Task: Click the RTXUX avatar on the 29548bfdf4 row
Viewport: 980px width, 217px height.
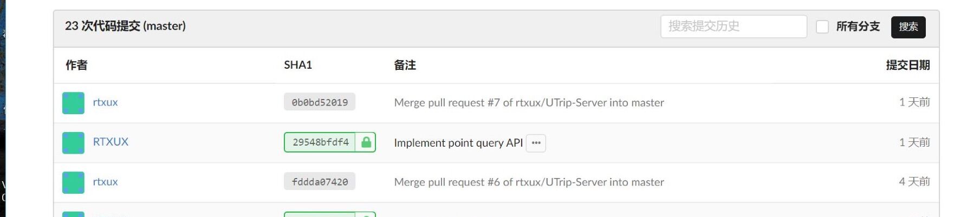Action: pos(73,143)
